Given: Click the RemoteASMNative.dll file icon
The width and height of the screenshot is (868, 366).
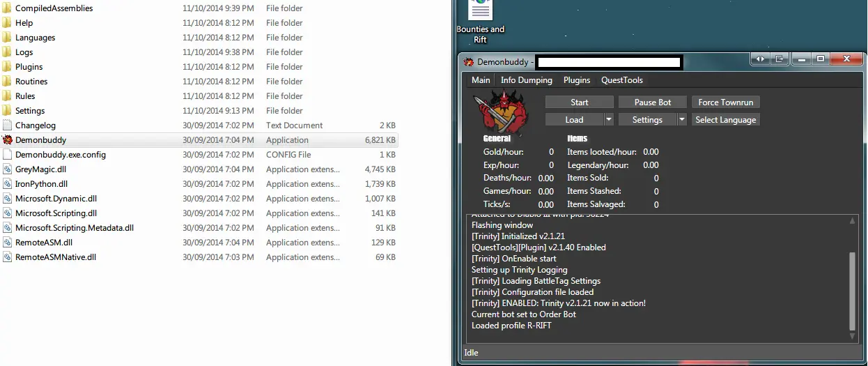Looking at the screenshot, I should pos(8,257).
